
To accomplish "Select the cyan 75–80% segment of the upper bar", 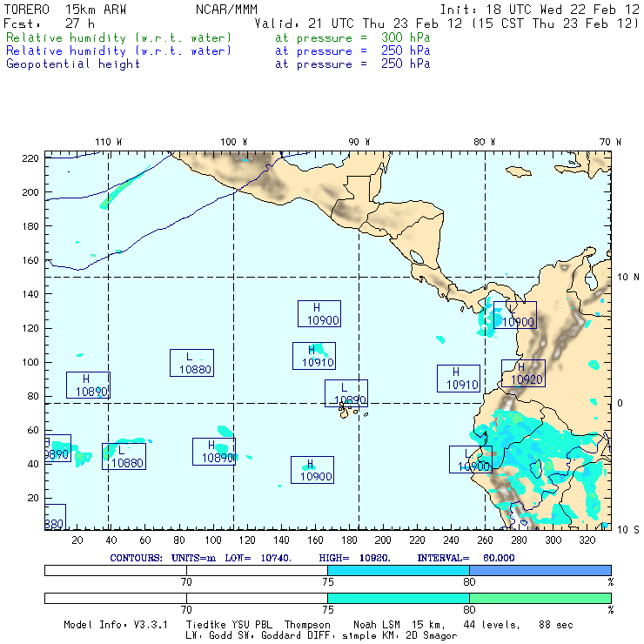I will pyautogui.click(x=398, y=569).
